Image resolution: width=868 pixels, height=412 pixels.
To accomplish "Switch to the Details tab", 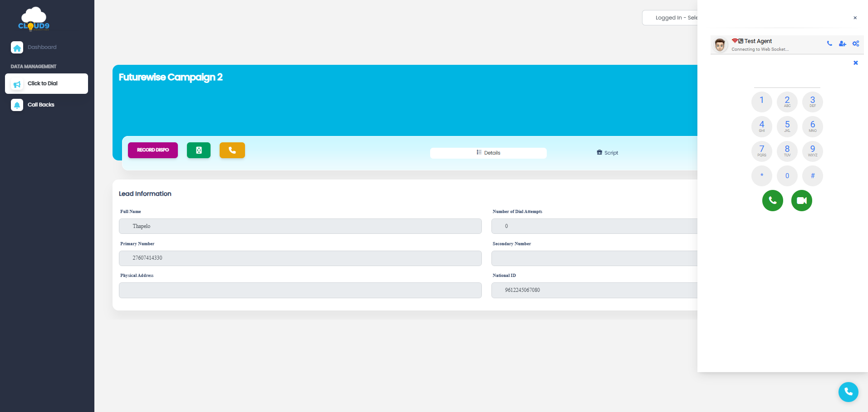I will [488, 153].
